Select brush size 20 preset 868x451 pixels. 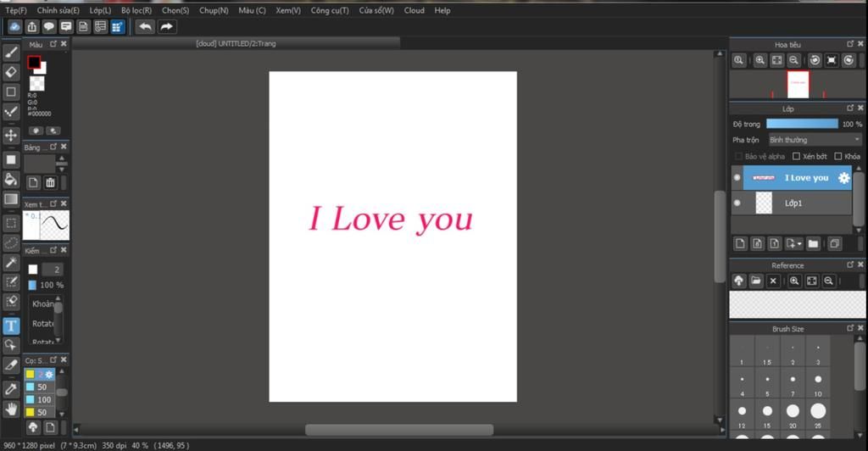click(793, 415)
